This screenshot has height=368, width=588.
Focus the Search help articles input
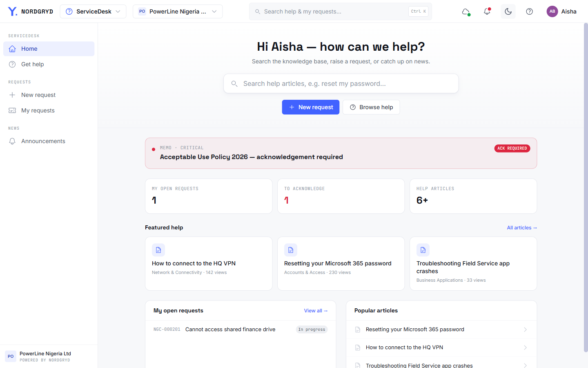(x=341, y=83)
